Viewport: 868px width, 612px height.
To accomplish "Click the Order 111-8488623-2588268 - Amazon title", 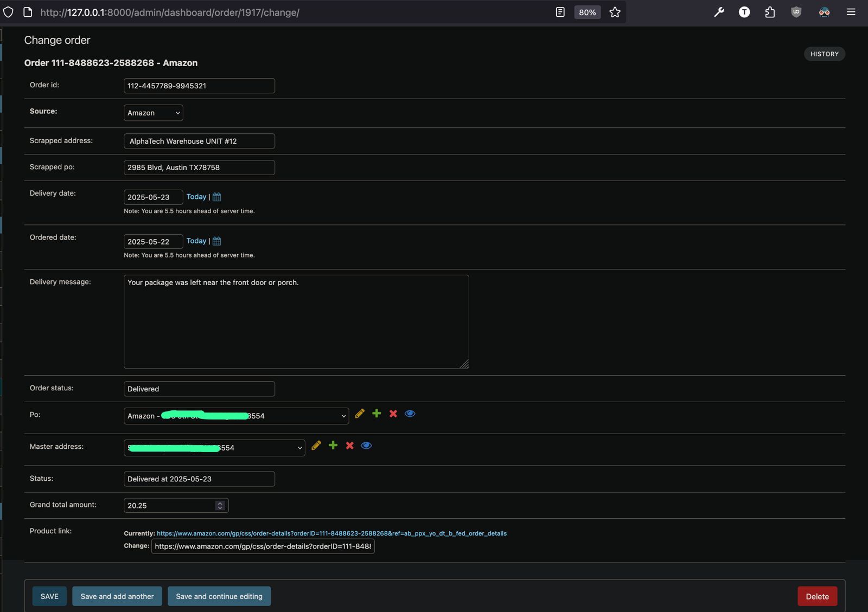I will point(111,63).
